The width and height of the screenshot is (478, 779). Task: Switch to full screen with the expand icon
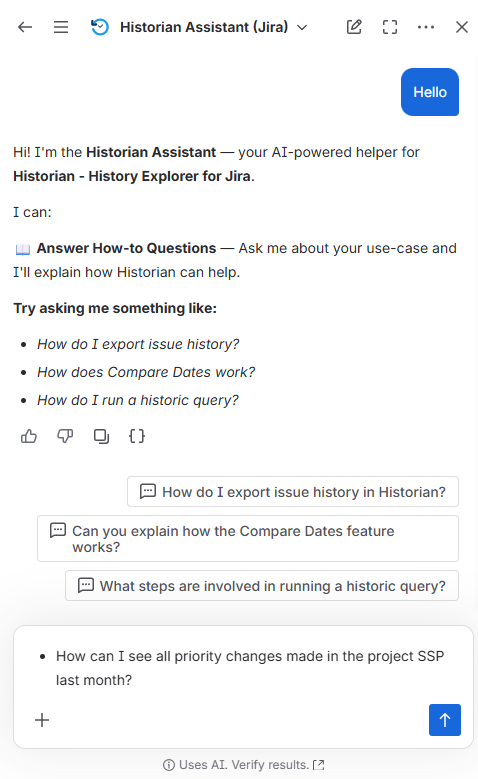(390, 27)
